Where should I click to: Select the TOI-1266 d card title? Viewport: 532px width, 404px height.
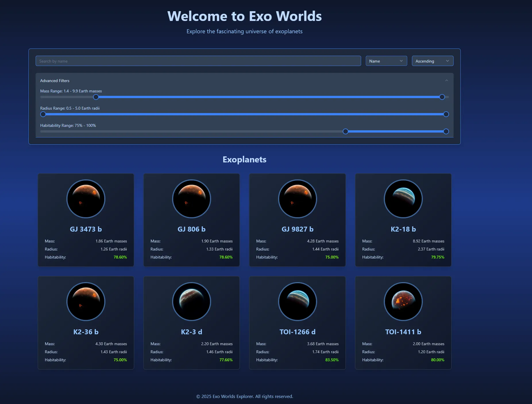(297, 332)
